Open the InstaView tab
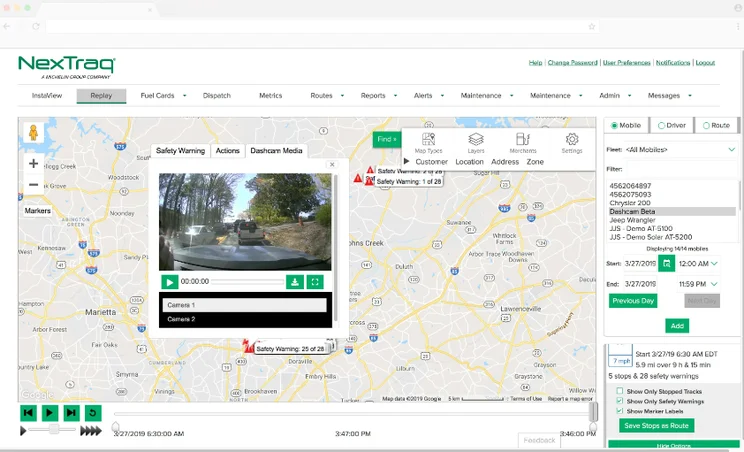Viewport: 744px width, 452px height. pyautogui.click(x=47, y=96)
